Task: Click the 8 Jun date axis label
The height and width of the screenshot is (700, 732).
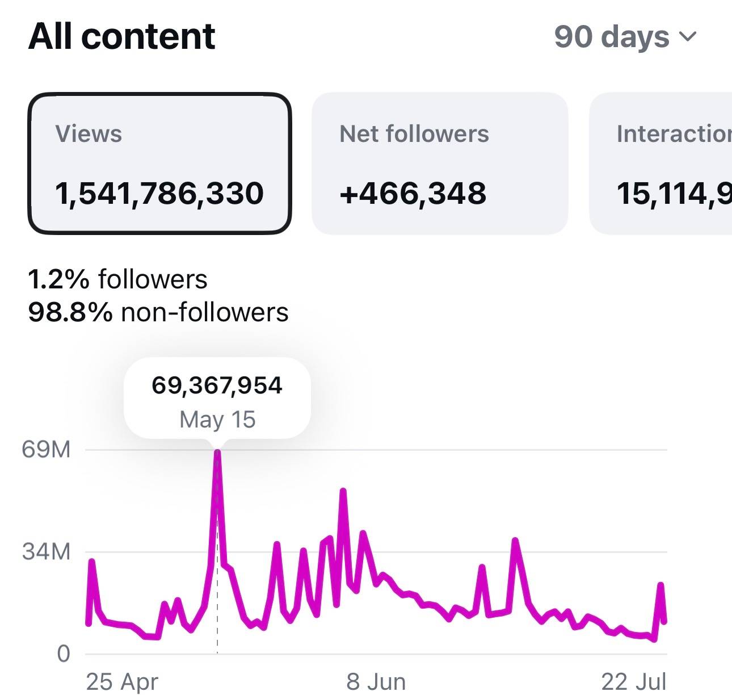Action: click(376, 681)
